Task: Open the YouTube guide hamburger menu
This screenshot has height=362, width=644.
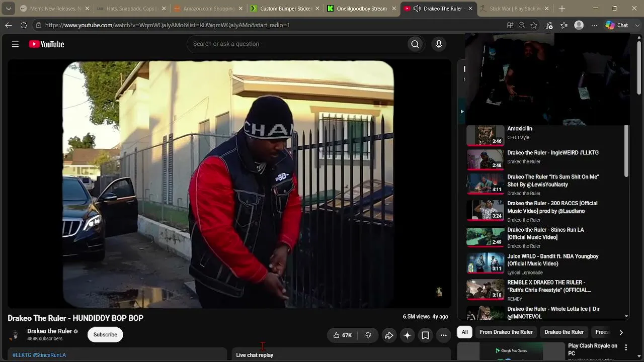Action: click(15, 44)
